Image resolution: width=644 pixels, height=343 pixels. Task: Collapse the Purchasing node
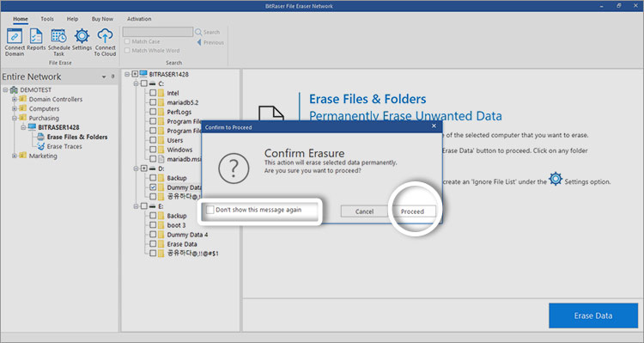coord(15,118)
